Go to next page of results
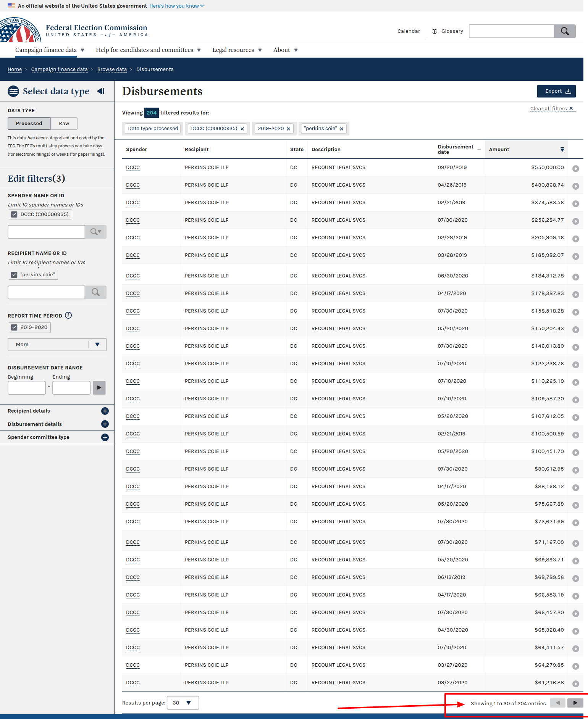The width and height of the screenshot is (588, 719). point(575,703)
